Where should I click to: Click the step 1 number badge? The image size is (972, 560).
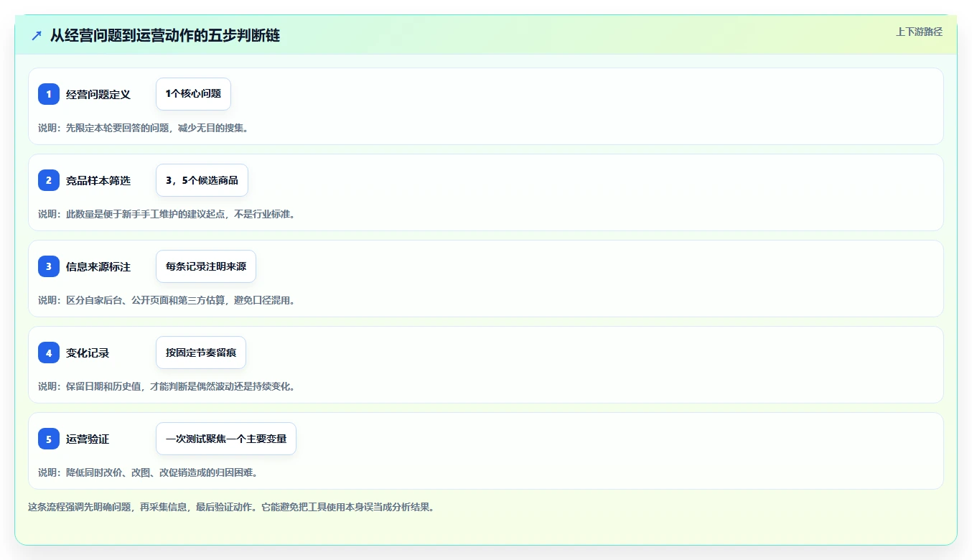click(49, 94)
